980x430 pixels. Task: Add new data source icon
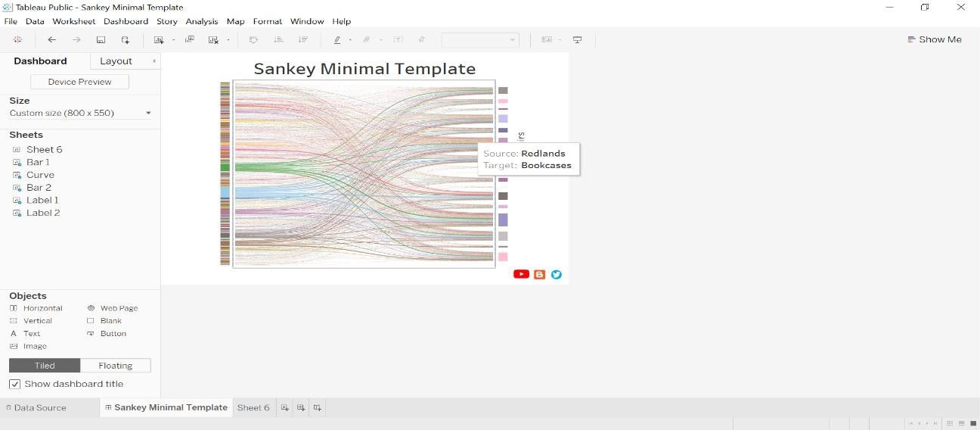pos(125,39)
